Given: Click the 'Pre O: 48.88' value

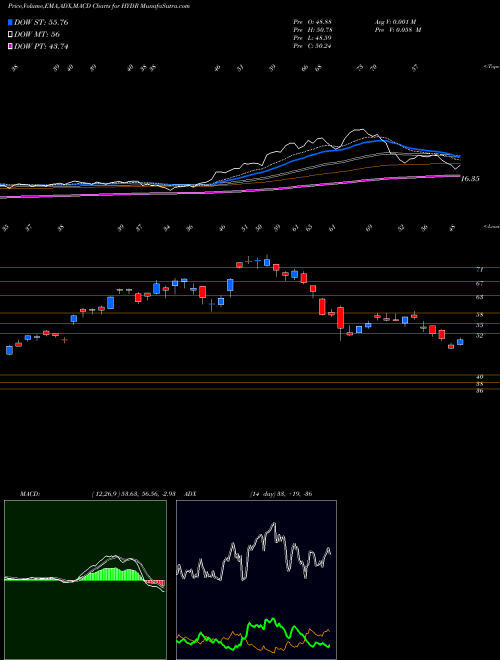Looking at the screenshot, I should tap(313, 22).
